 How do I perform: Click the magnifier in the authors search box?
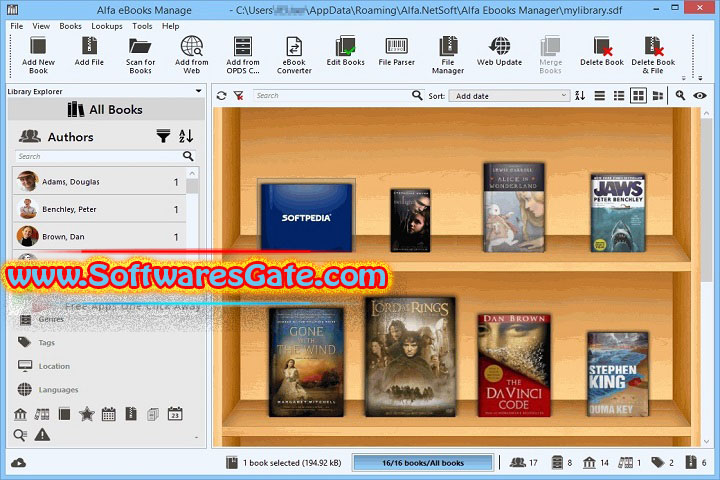point(188,156)
